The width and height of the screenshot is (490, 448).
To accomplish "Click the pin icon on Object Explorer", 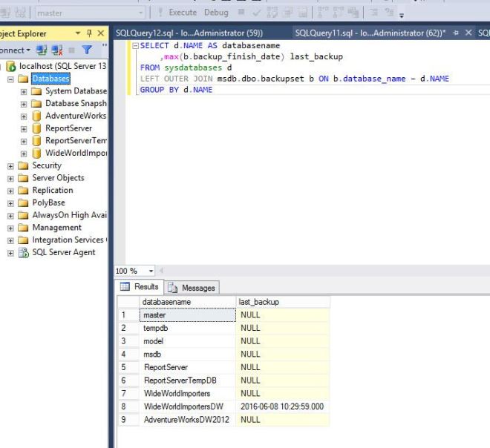I will coord(90,33).
